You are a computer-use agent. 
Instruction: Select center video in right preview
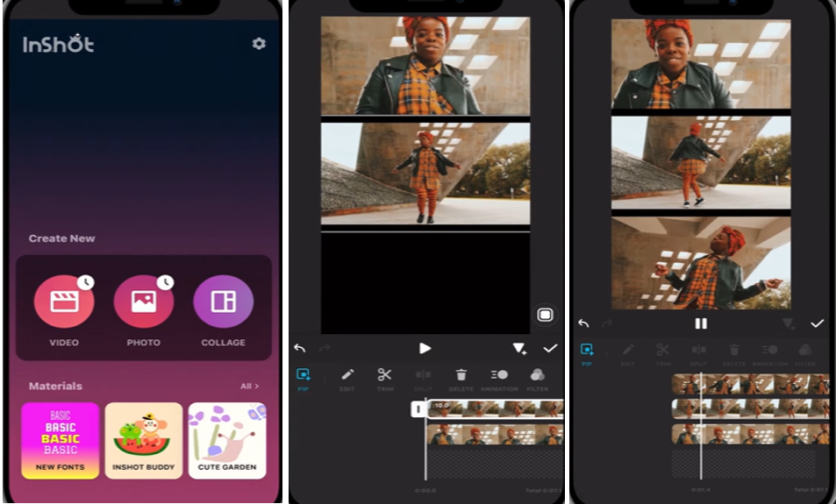[701, 162]
